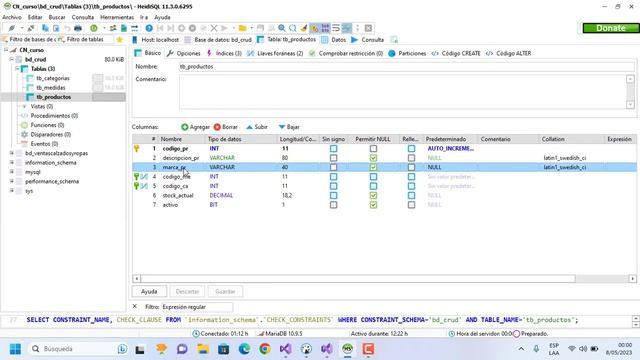
Task: Expand the information_schema database
Action: pos(12,162)
